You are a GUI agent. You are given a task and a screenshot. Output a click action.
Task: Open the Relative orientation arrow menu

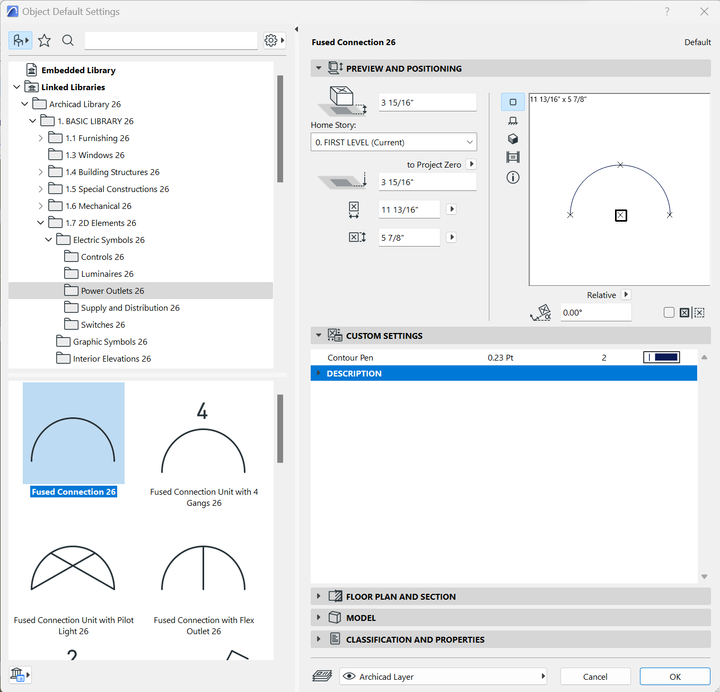pos(626,294)
